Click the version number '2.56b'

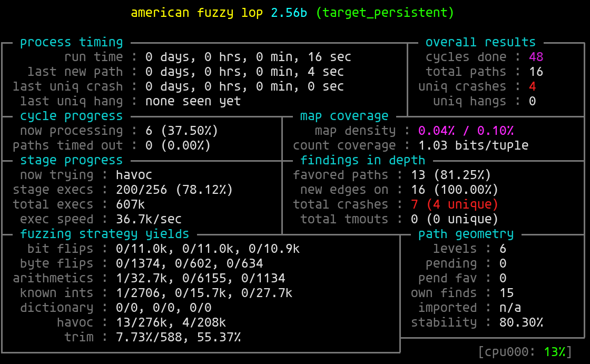tap(289, 13)
